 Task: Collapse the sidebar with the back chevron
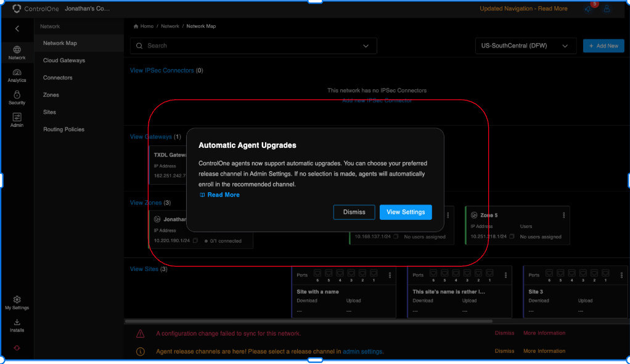pyautogui.click(x=17, y=28)
